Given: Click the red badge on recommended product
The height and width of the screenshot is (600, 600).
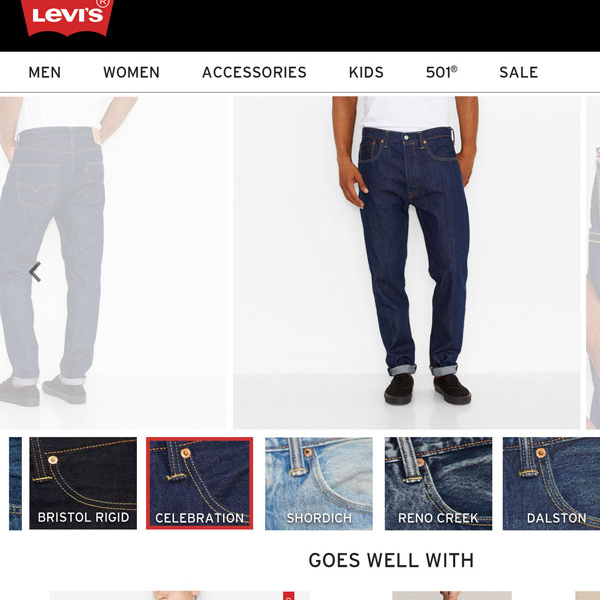Looking at the screenshot, I should [289, 596].
